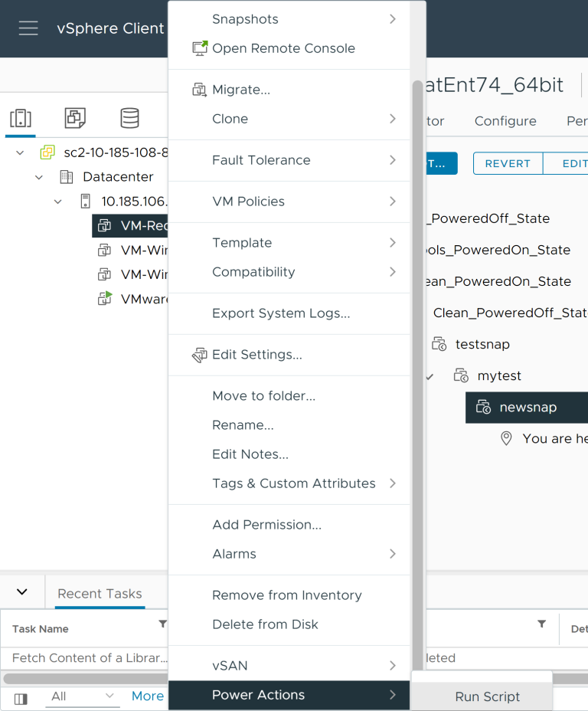Select the newsnap snapshot

pyautogui.click(x=527, y=407)
